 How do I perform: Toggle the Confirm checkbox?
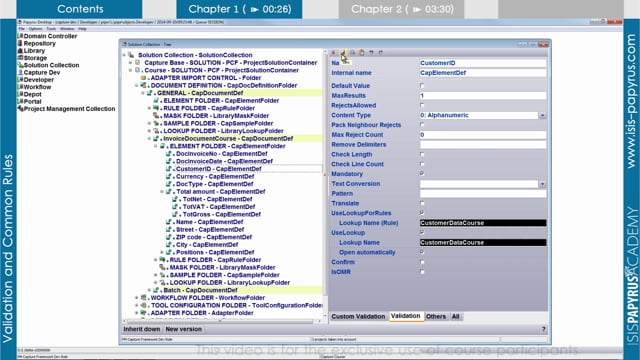[x=422, y=262]
